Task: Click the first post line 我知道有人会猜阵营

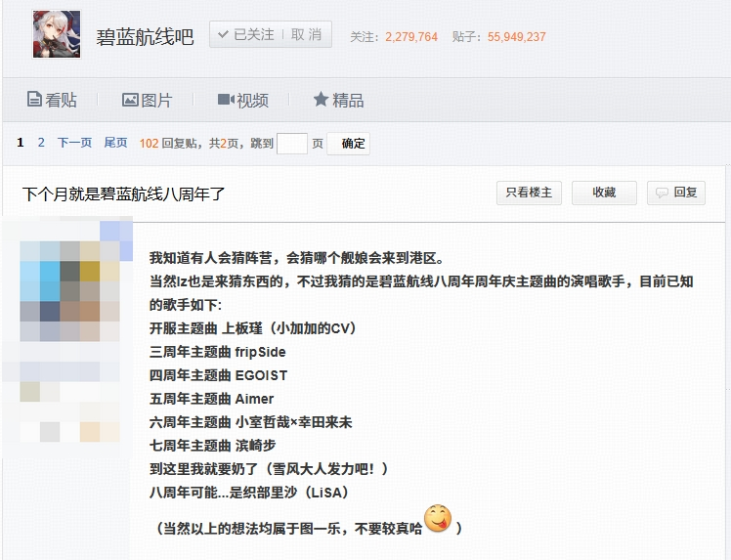Action: pyautogui.click(x=297, y=258)
